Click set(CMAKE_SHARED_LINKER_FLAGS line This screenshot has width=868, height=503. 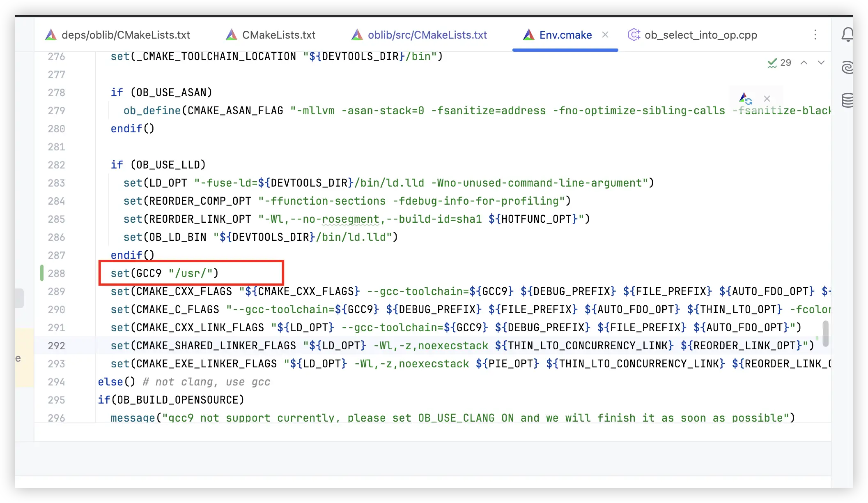(x=462, y=346)
